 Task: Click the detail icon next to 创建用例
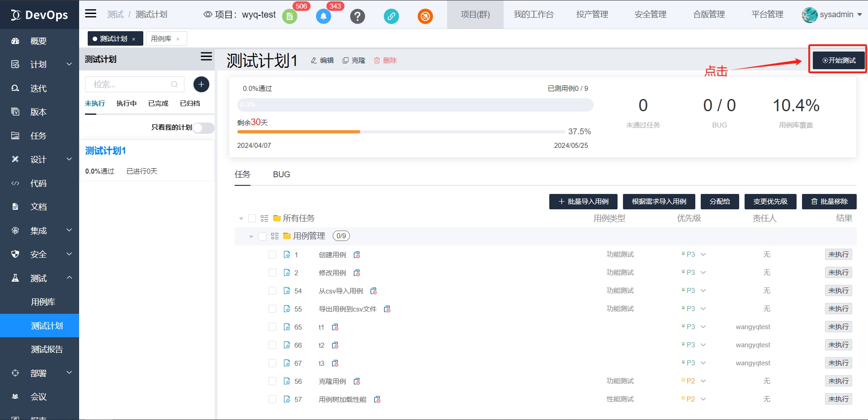click(x=357, y=255)
